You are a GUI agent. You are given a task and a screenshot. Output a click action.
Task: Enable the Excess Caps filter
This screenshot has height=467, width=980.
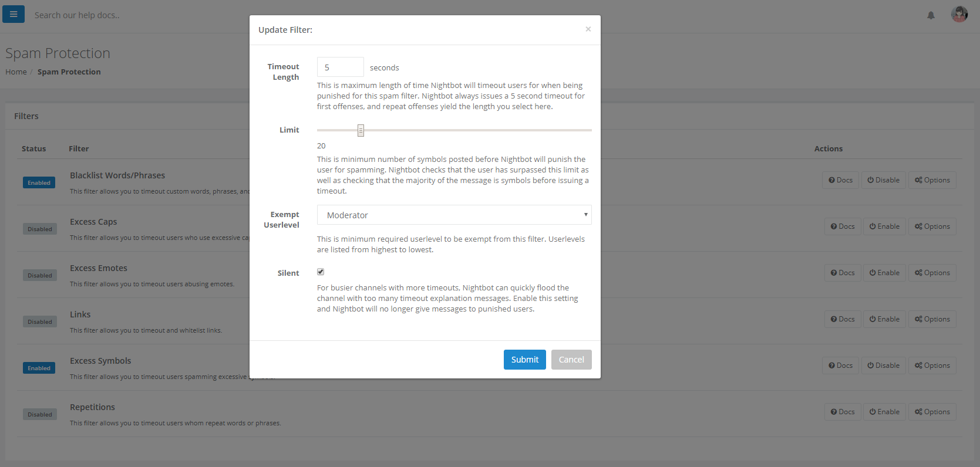884,226
